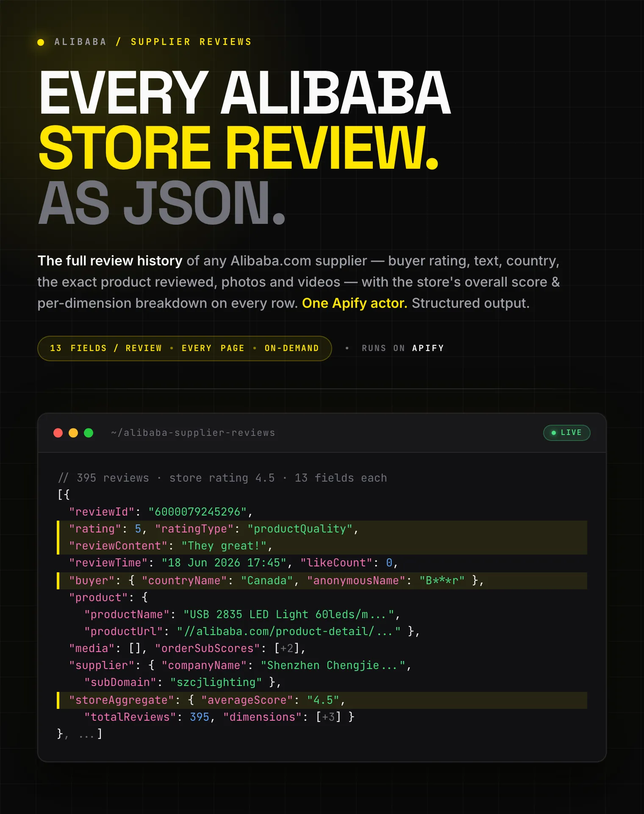Click the green terminal window dot

click(89, 433)
